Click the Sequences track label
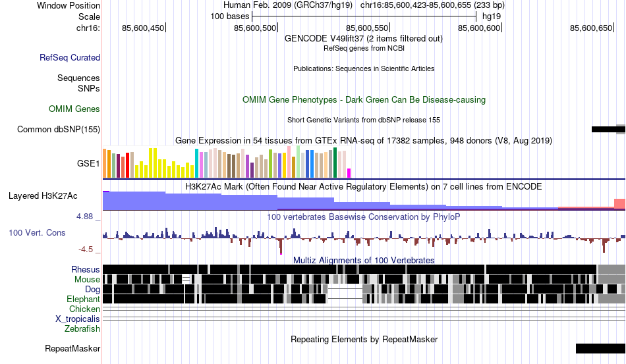The image size is (626, 364). [78, 78]
